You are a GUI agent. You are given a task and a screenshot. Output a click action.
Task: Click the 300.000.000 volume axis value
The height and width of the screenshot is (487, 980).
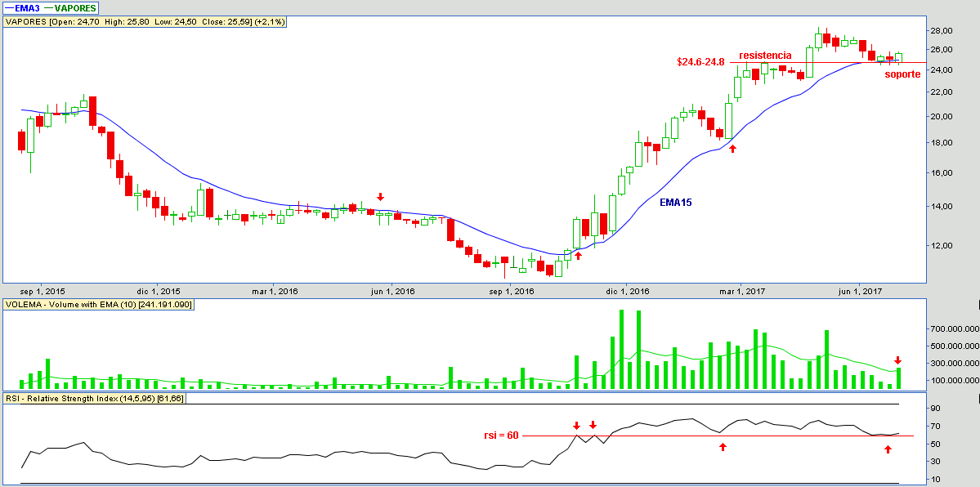(954, 364)
